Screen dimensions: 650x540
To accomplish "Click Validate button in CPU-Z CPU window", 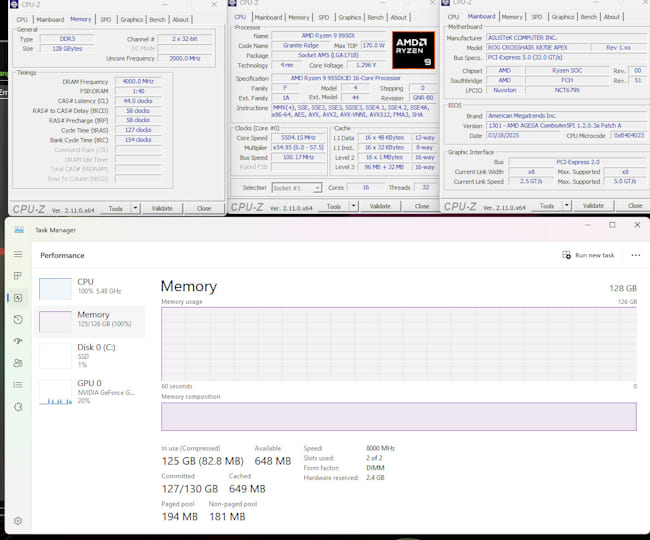I will 380,206.
